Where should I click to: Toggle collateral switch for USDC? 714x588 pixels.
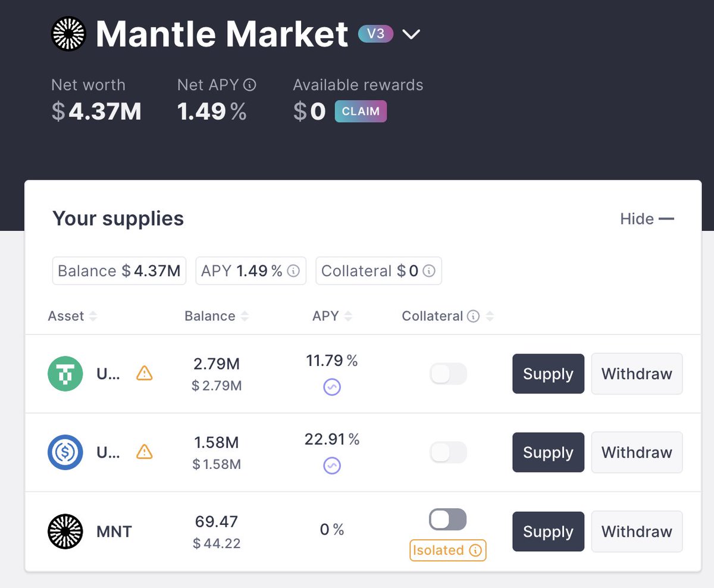pos(448,452)
